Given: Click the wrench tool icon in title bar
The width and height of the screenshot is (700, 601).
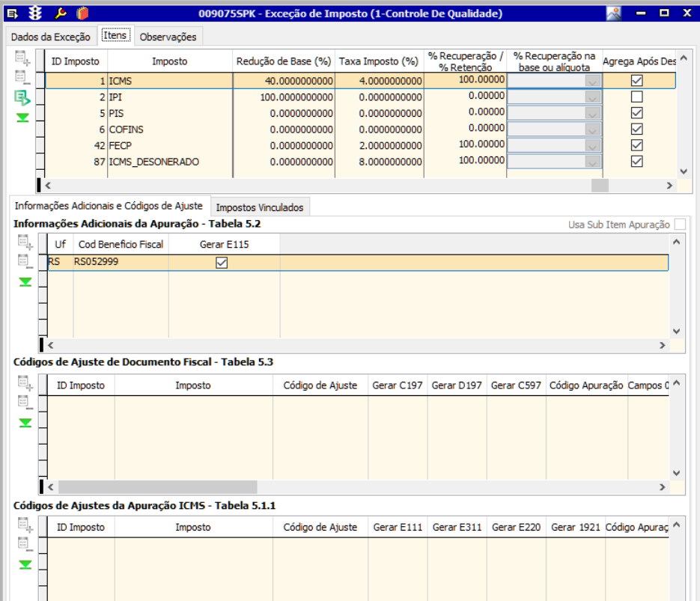Looking at the screenshot, I should 61,13.
